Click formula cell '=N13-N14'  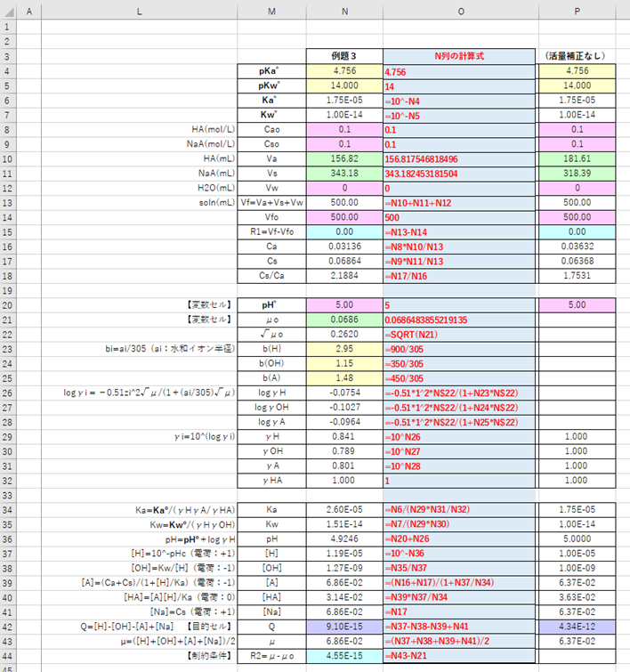tap(459, 232)
